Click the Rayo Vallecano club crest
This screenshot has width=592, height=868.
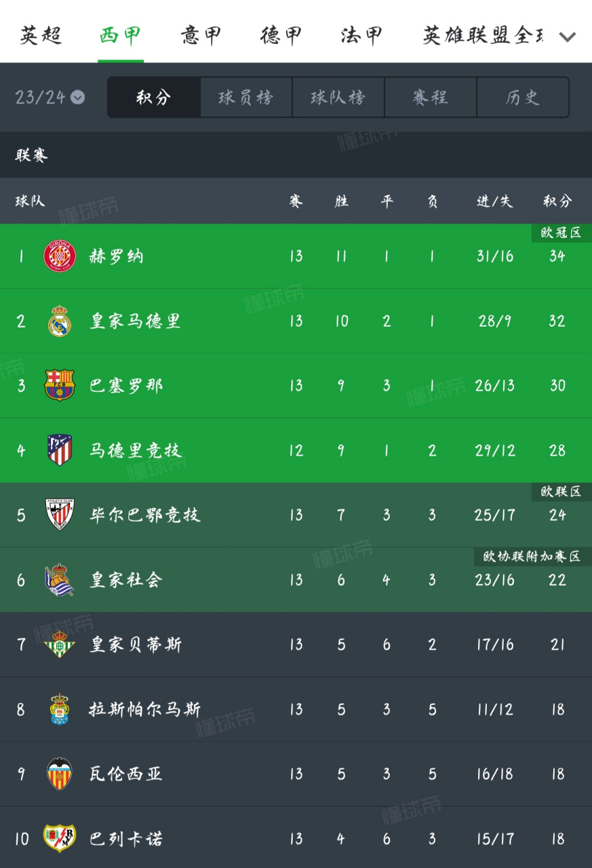60,838
